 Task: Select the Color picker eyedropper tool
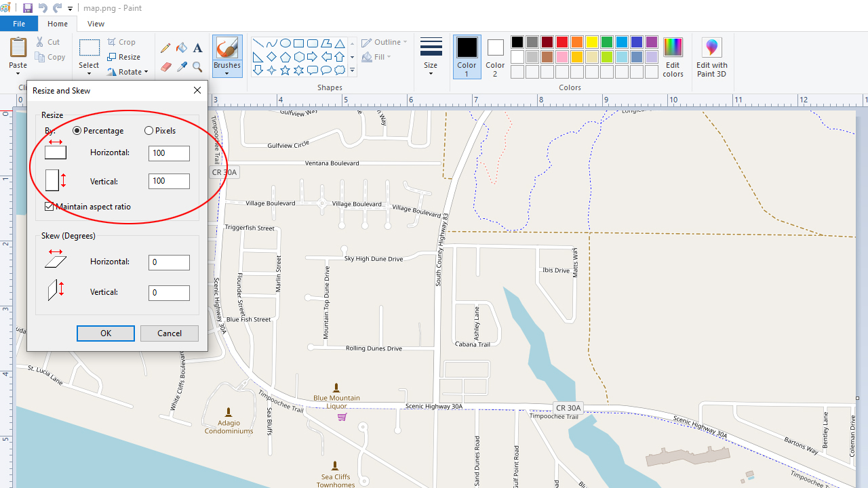point(181,66)
